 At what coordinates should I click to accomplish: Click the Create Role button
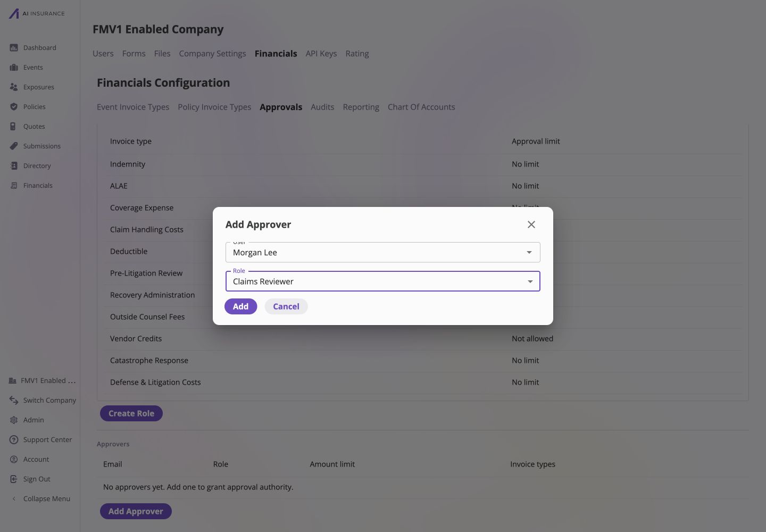pyautogui.click(x=131, y=413)
